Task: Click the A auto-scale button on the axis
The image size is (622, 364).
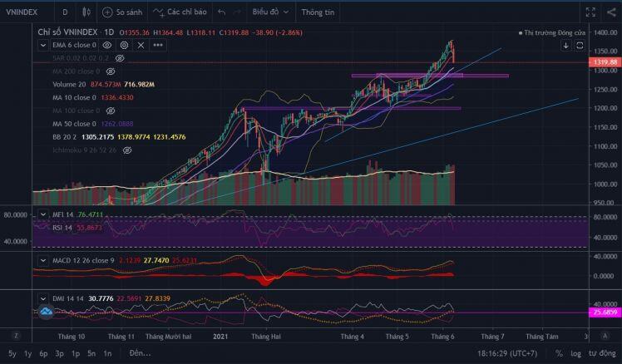Action: 605,336
